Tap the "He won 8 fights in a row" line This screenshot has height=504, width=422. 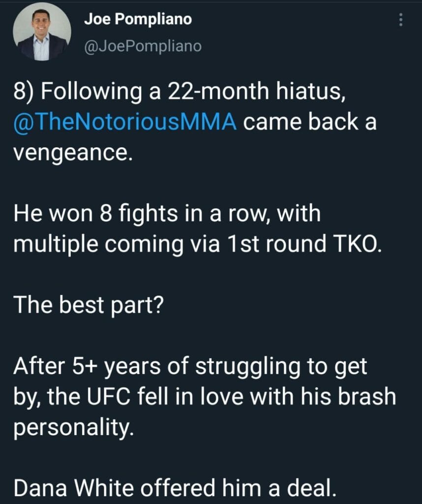click(x=167, y=214)
